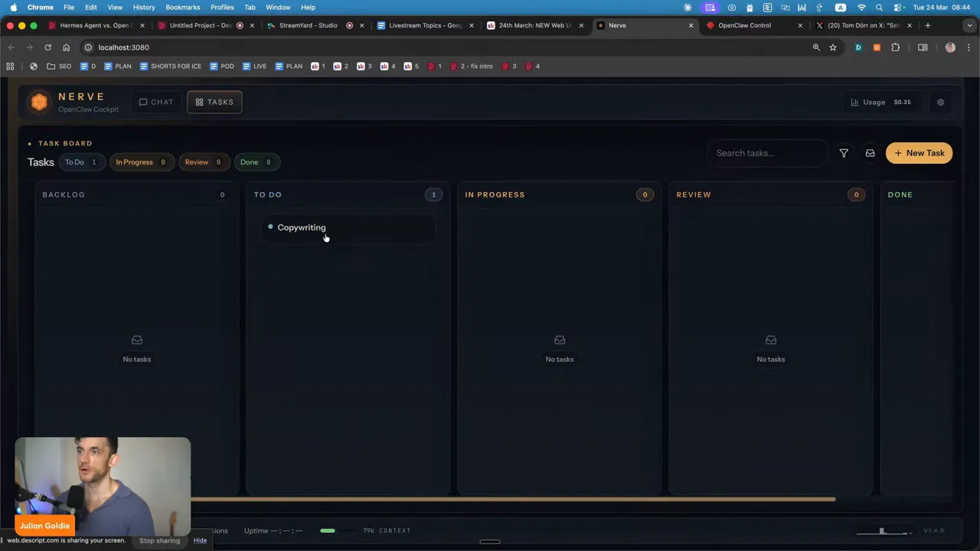The height and width of the screenshot is (551, 980).
Task: Open the Usage $0.35 indicator
Action: pyautogui.click(x=881, y=102)
